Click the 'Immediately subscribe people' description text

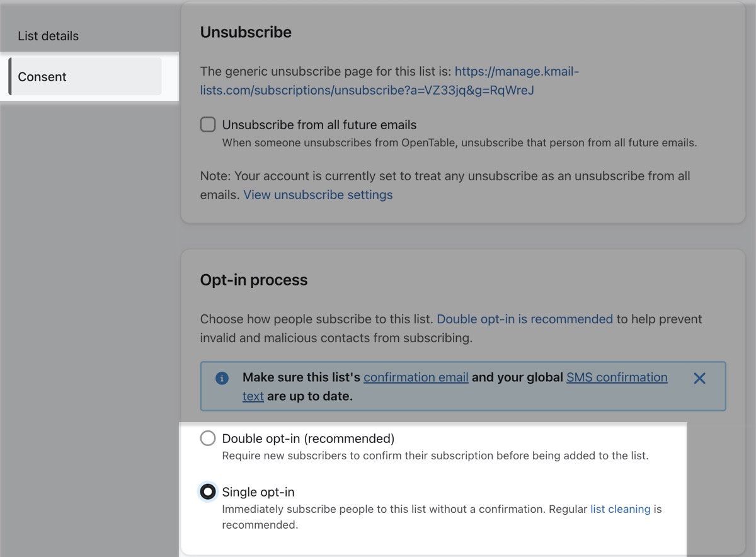403,509
